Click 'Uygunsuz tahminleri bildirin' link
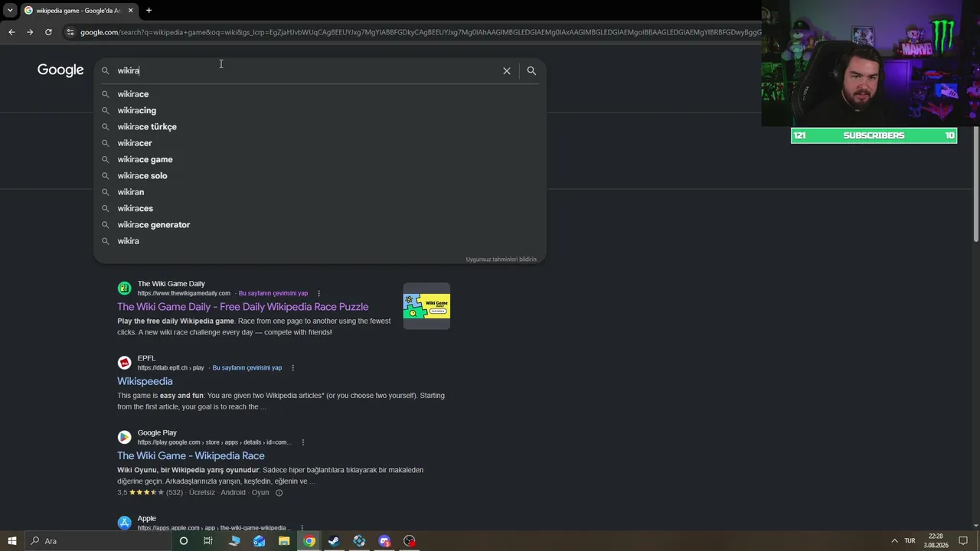 pos(501,259)
